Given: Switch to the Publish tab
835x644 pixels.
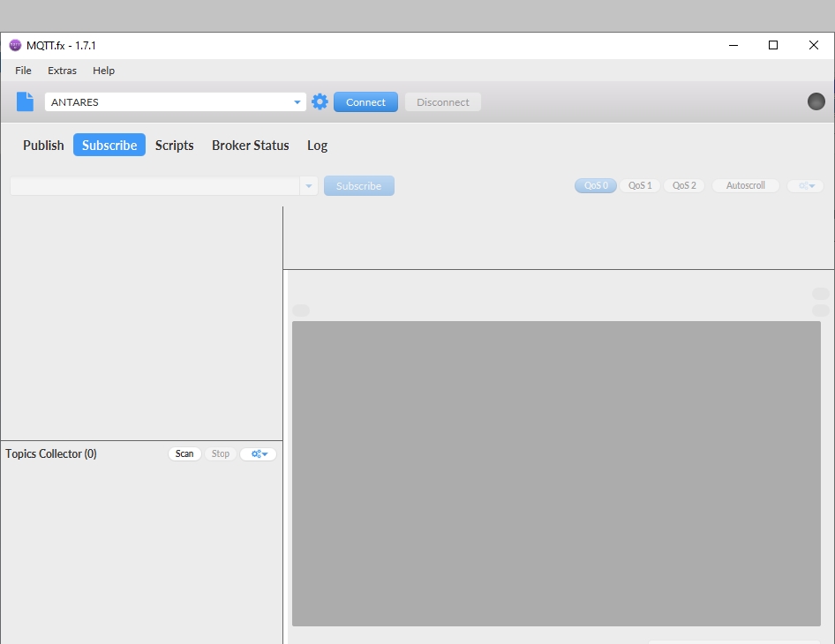Looking at the screenshot, I should pos(43,146).
